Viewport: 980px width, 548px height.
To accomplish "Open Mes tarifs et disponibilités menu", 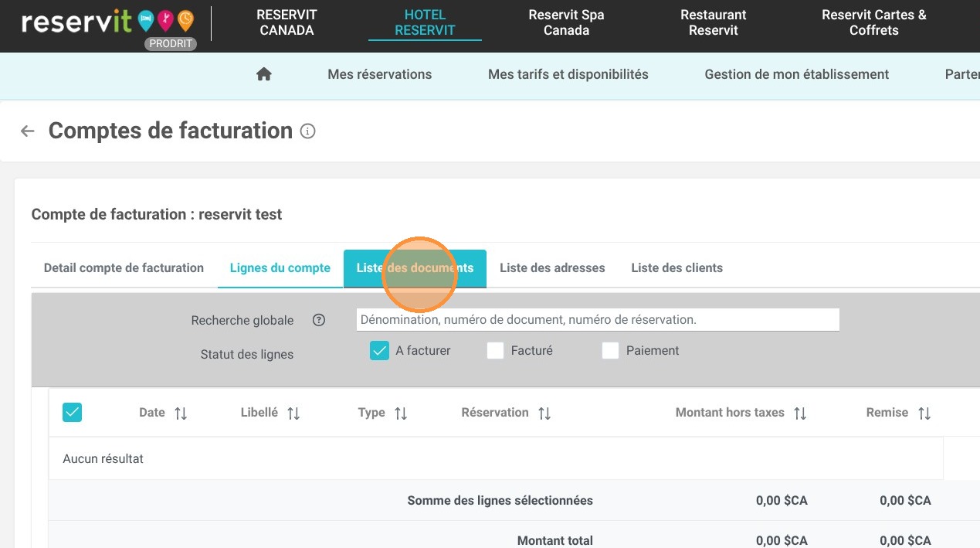I will tap(568, 75).
